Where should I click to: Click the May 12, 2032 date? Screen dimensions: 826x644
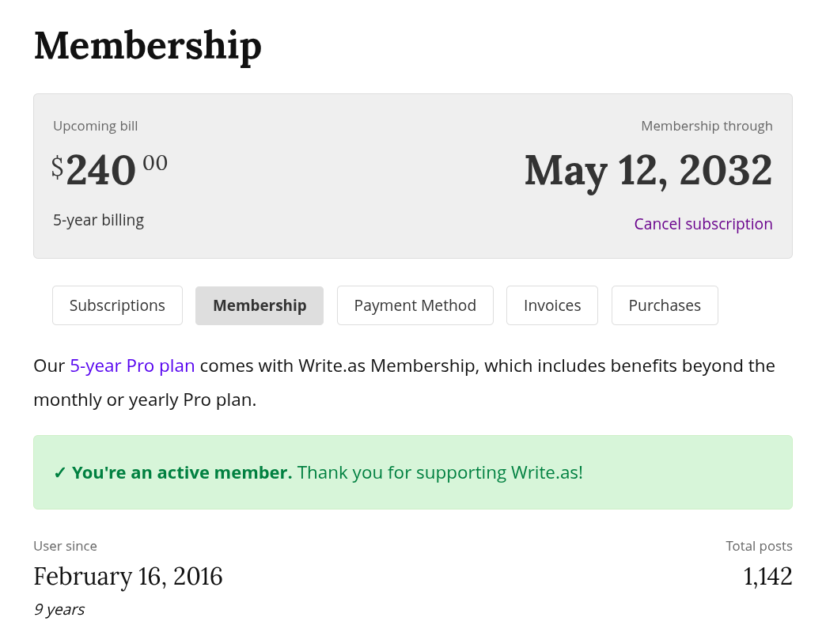tap(648, 170)
